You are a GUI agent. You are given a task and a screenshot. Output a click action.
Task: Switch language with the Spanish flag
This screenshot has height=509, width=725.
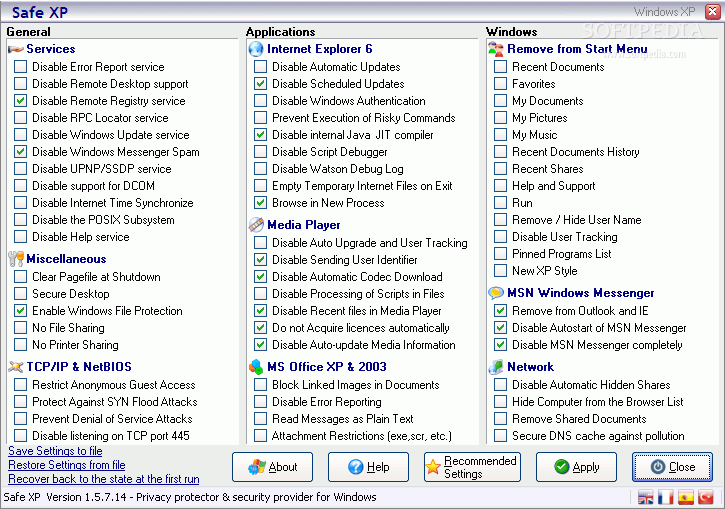coord(686,497)
